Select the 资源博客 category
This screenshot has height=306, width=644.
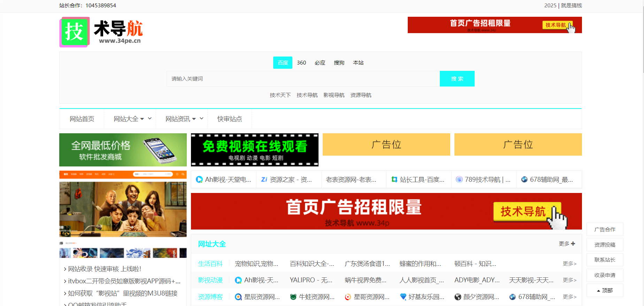tap(210, 297)
